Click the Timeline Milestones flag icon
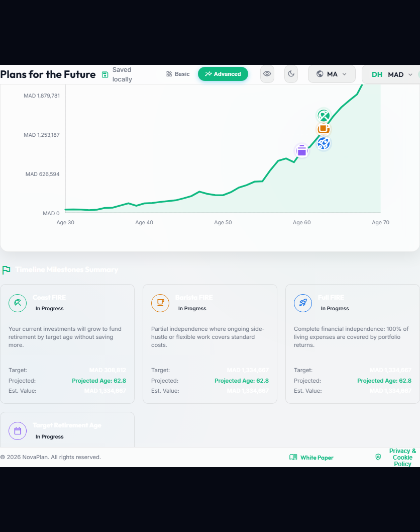The width and height of the screenshot is (420, 532). pyautogui.click(x=6, y=270)
